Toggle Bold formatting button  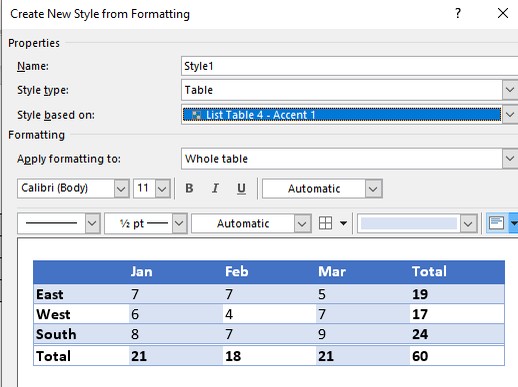point(189,188)
